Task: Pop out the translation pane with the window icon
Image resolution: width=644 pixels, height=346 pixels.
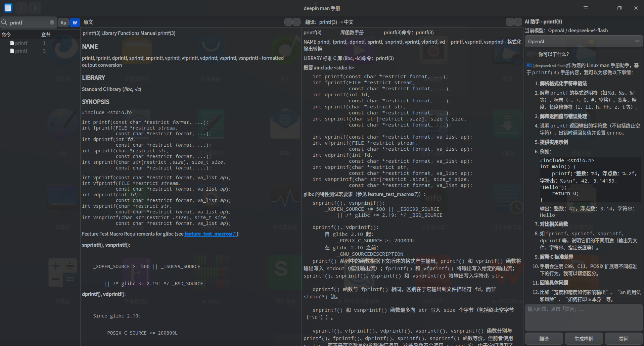Action: (x=510, y=22)
